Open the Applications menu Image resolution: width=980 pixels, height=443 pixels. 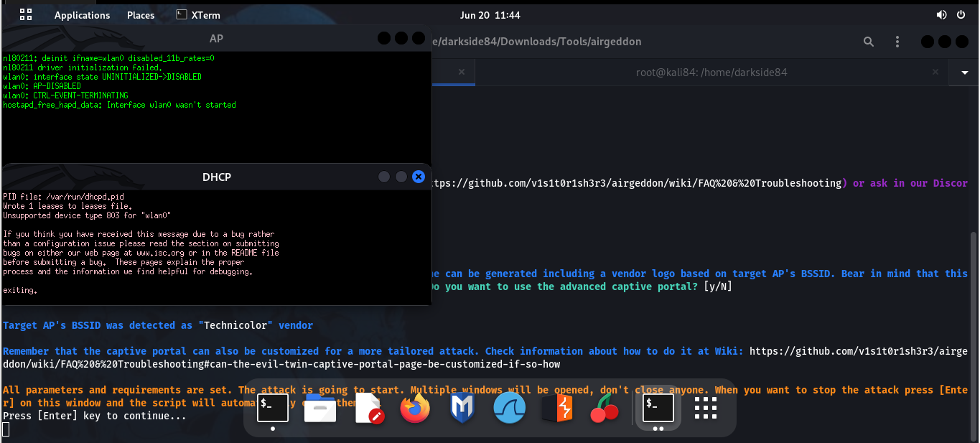pos(82,14)
